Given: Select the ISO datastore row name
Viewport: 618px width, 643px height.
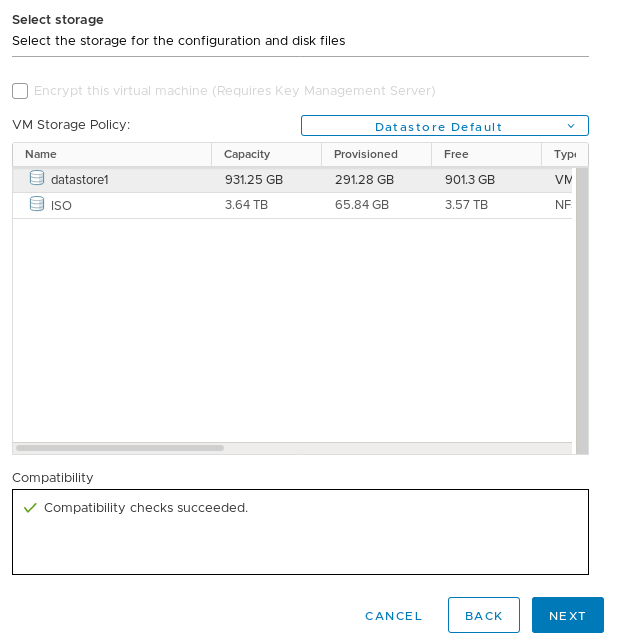Looking at the screenshot, I should 61,205.
